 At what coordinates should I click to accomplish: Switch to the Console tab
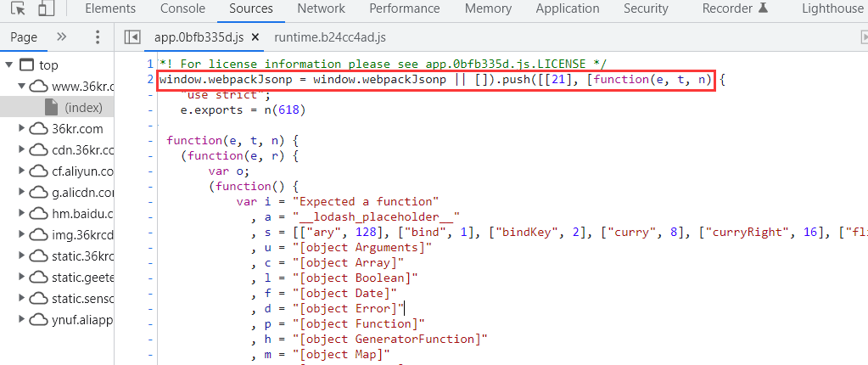click(183, 8)
